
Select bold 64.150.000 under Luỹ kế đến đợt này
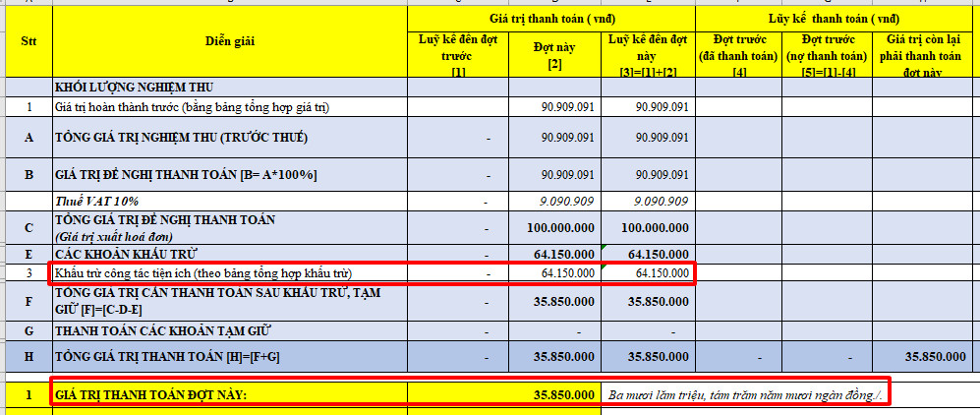648,254
